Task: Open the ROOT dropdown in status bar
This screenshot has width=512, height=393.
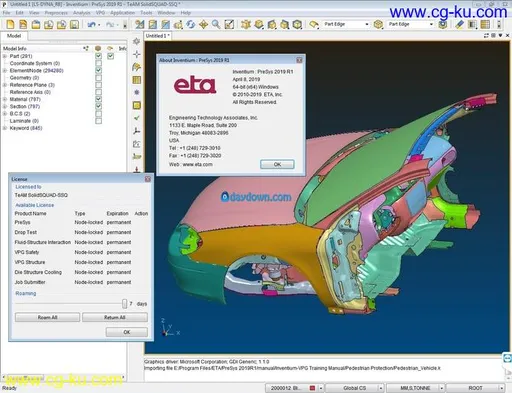Action: (501, 388)
